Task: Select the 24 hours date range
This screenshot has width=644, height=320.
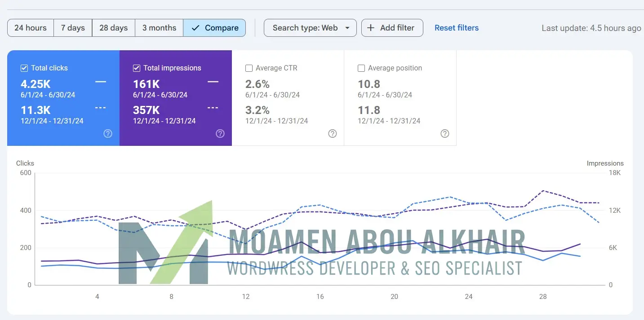Action: (x=31, y=28)
